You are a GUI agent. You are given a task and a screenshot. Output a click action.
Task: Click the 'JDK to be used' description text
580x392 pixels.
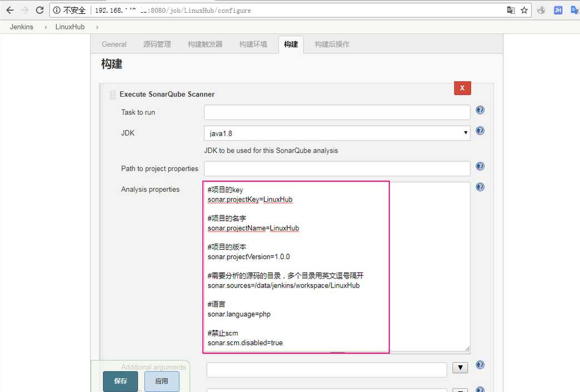(271, 151)
